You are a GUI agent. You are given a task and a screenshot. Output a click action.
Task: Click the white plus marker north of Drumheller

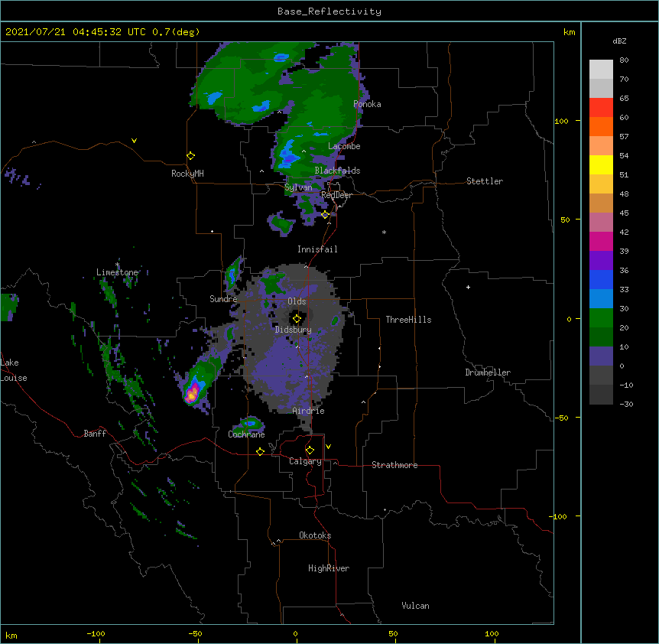point(468,287)
